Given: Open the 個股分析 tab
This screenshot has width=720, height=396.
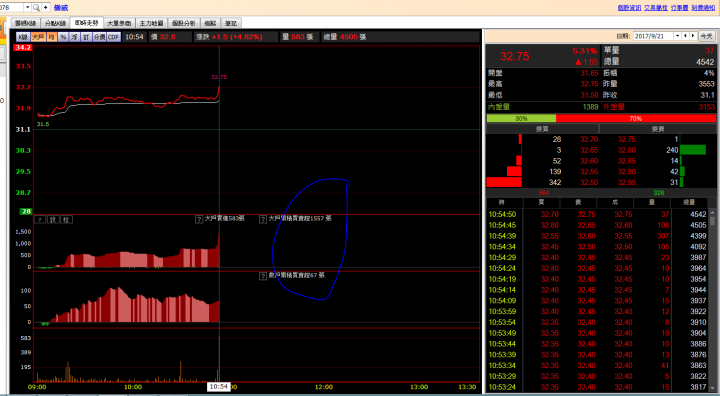Looking at the screenshot, I should (184, 23).
